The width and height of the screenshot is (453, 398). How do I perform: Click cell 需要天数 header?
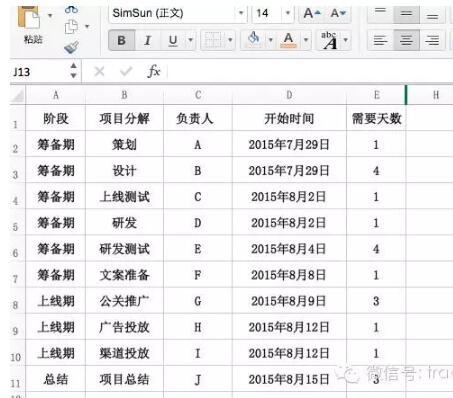coord(376,118)
